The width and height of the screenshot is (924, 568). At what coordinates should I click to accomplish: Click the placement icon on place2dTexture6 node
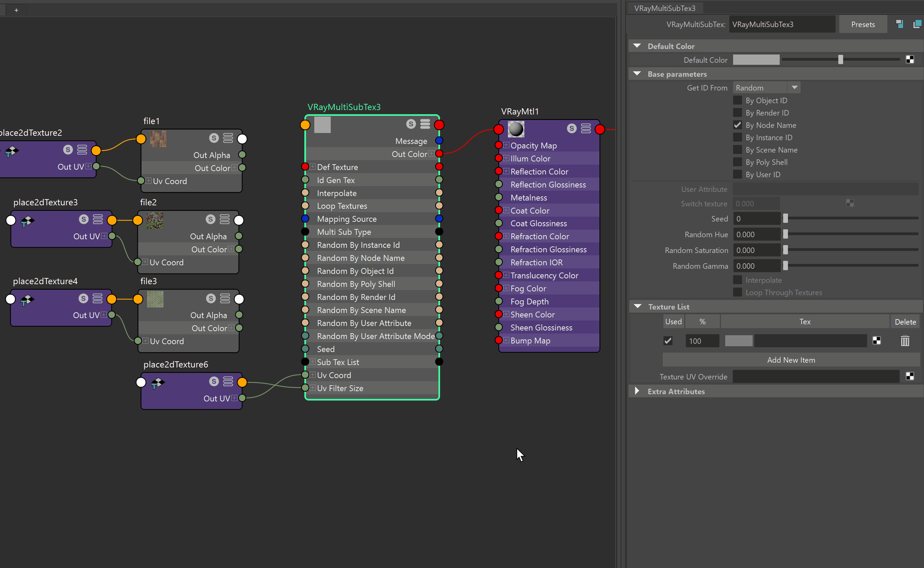[x=158, y=383]
